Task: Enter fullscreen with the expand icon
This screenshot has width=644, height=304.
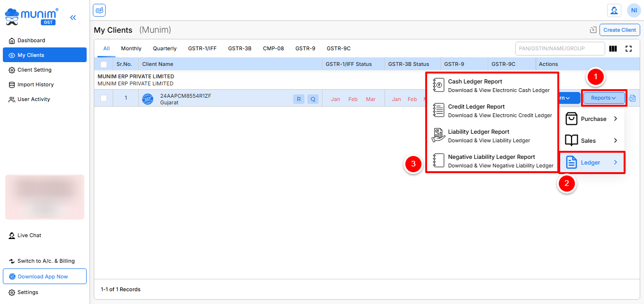Action: 629,48
